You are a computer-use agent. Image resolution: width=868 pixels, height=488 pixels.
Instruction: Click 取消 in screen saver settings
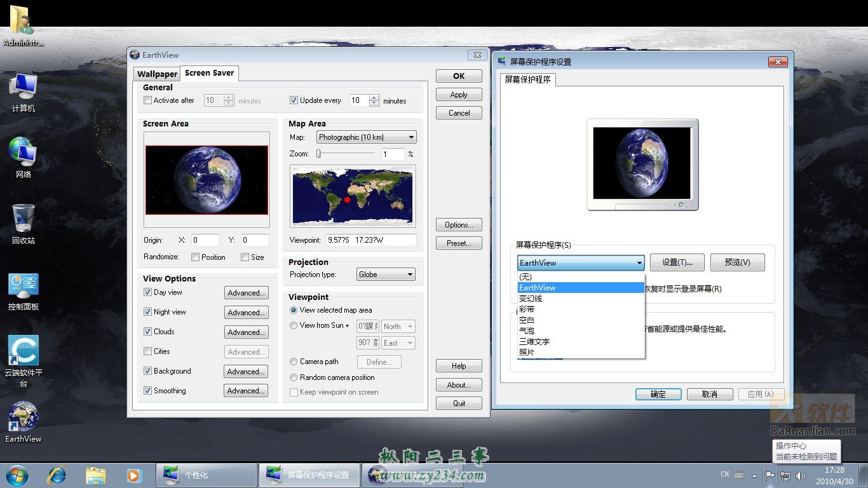710,394
